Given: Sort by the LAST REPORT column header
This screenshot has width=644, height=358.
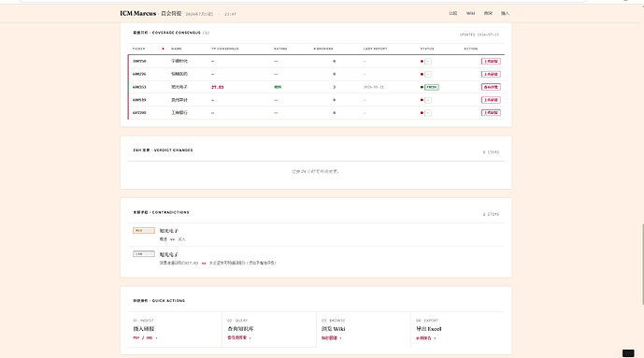Looking at the screenshot, I should pos(375,49).
